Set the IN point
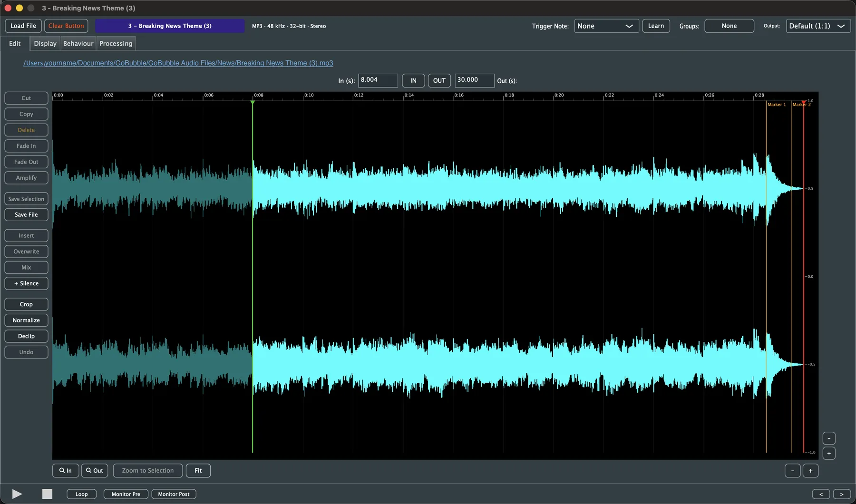 413,81
